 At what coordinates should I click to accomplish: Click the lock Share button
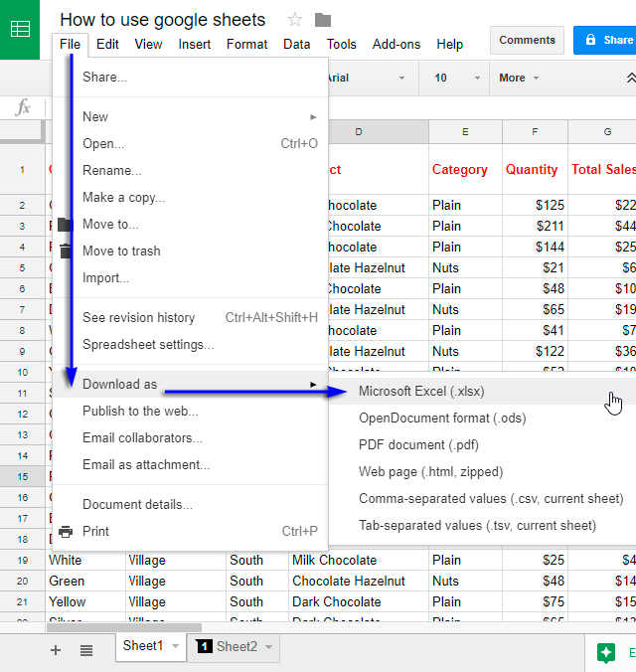point(605,40)
